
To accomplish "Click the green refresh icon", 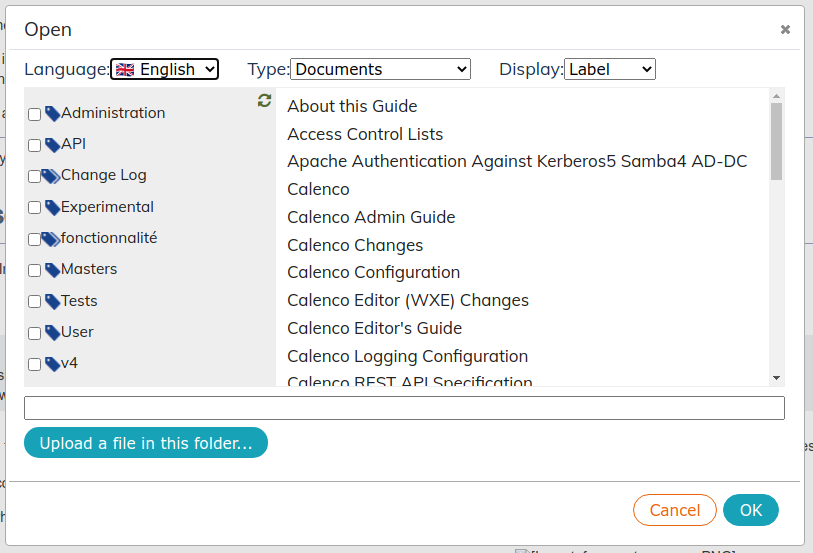I will tap(264, 101).
